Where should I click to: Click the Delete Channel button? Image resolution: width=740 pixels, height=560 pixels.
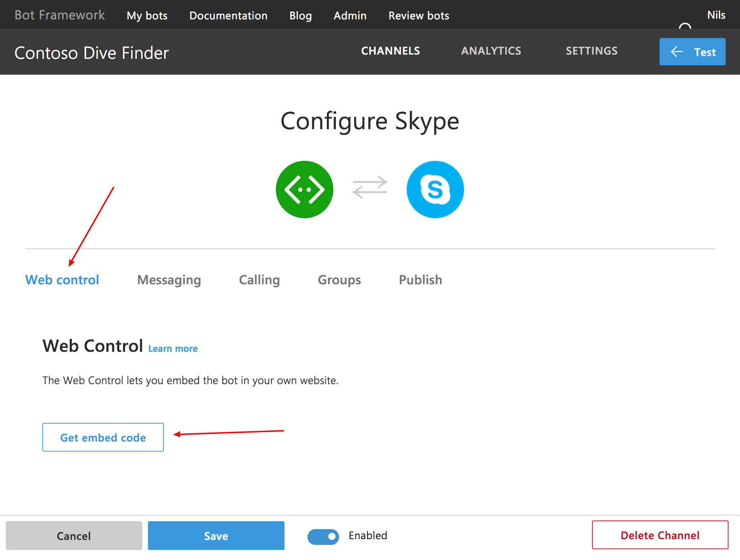coord(660,535)
